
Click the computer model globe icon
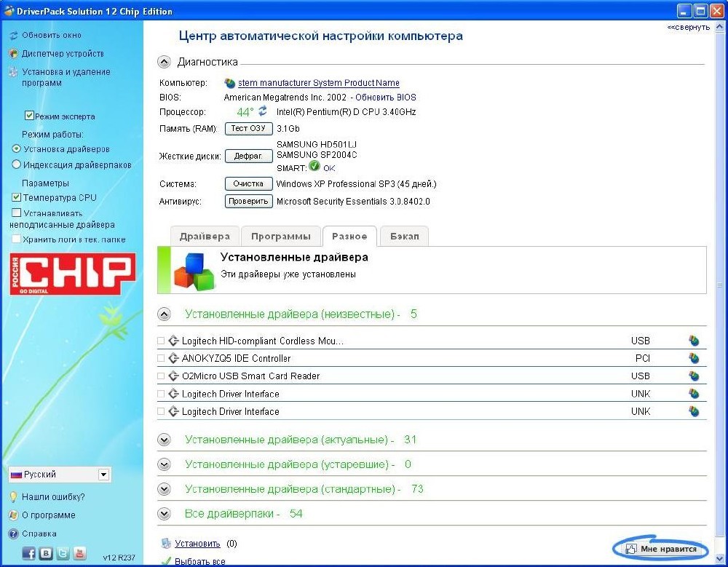pyautogui.click(x=230, y=83)
